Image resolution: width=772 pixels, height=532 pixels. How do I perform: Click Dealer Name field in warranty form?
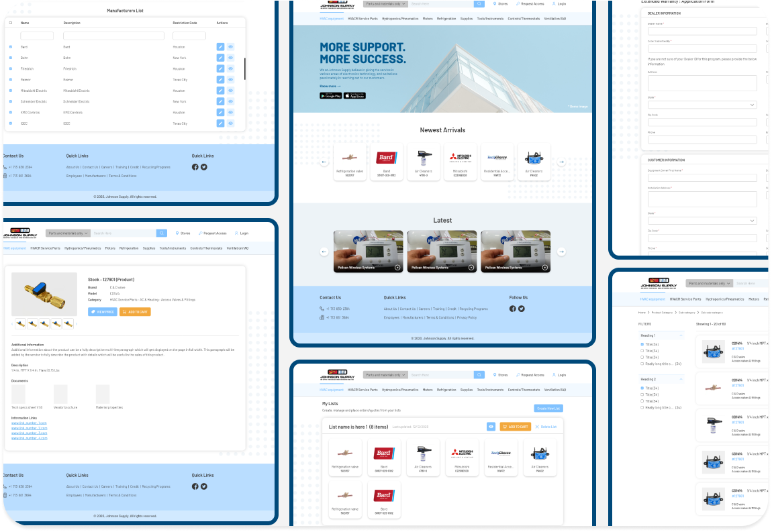point(702,31)
